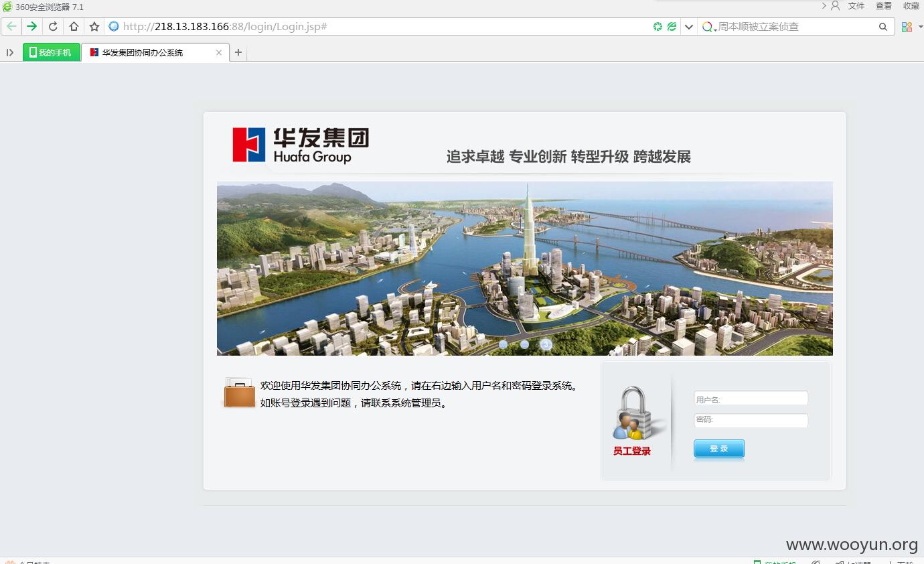Click the search box with 周本顺被立案侦查

(x=796, y=27)
